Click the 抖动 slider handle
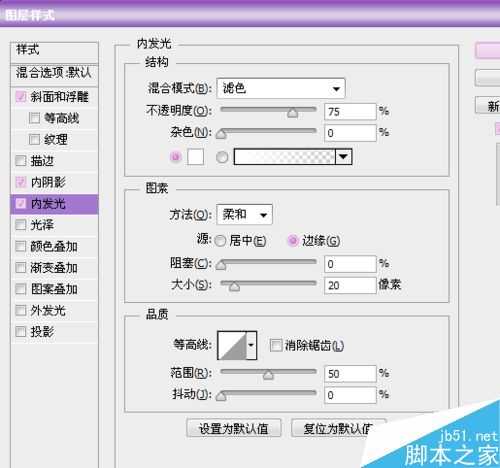This screenshot has width=500, height=468. pyautogui.click(x=221, y=396)
